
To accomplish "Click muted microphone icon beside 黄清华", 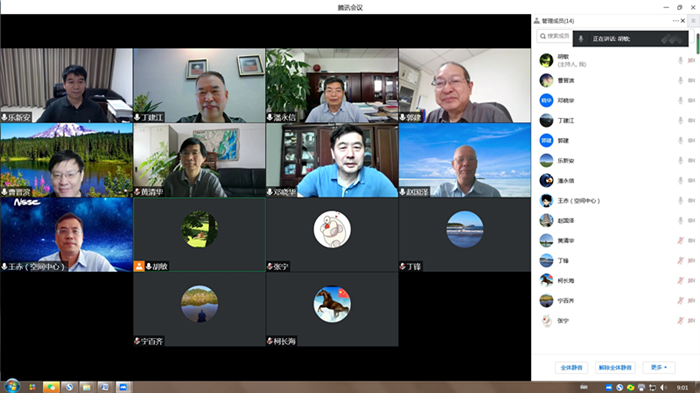I will (x=680, y=240).
